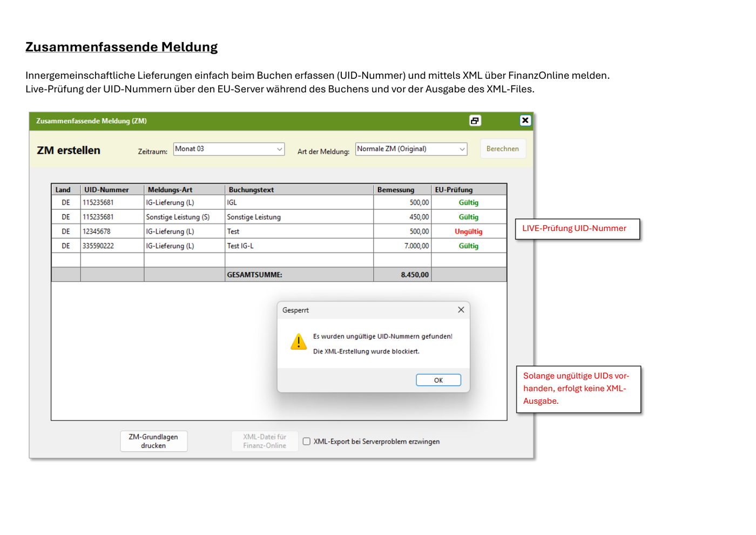Open the Zeitraum dropdown showing Monat 03
756x535 pixels.
229,149
